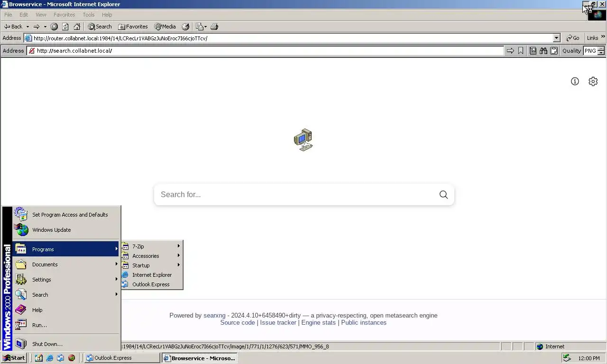
Task: Launch Internet Explorer from Programs submenu
Action: tap(152, 275)
